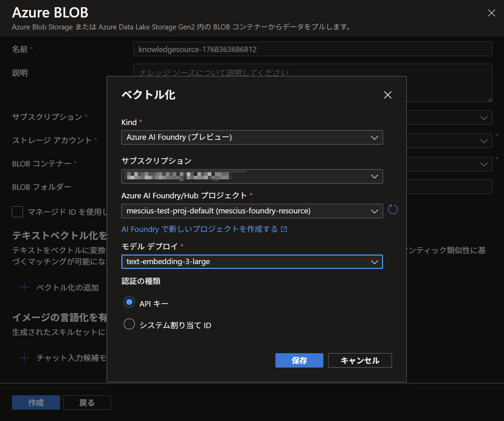Screen dimensions: 504x421
Task: Open AI Foundry で新しいプロジェクトを作成する link
Action: tap(199, 229)
